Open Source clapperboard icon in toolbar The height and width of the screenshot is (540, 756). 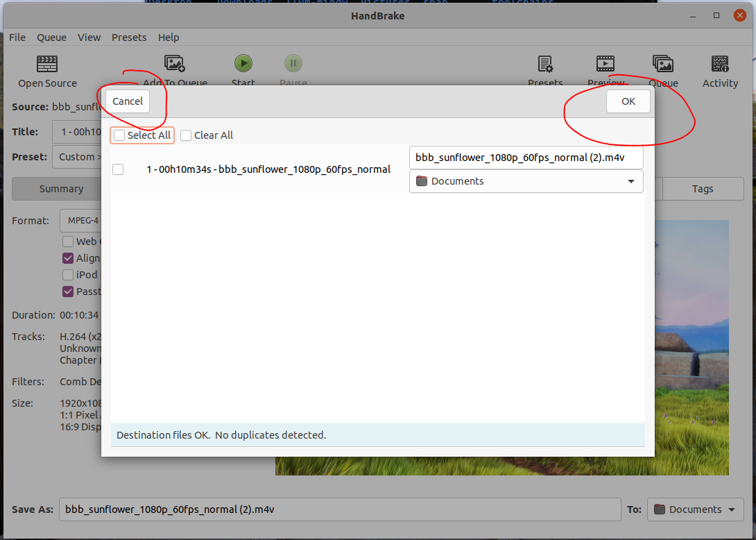point(47,64)
